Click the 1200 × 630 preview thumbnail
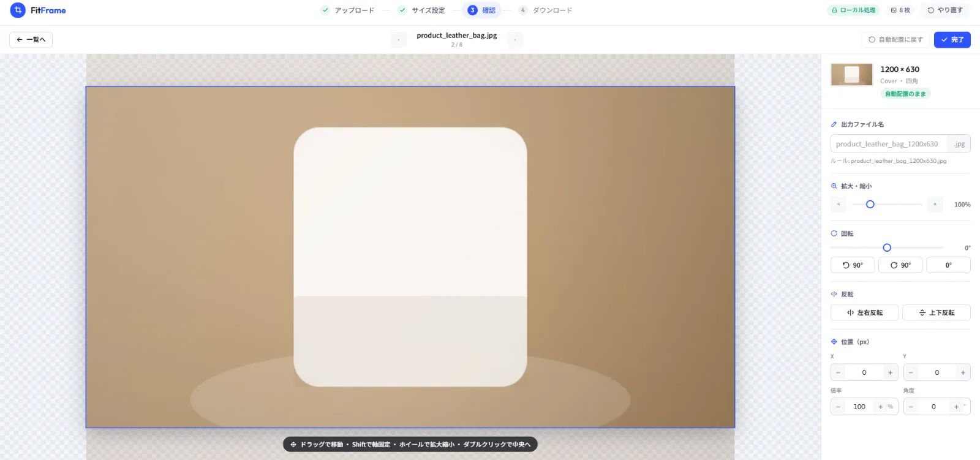980x460 pixels. (851, 75)
